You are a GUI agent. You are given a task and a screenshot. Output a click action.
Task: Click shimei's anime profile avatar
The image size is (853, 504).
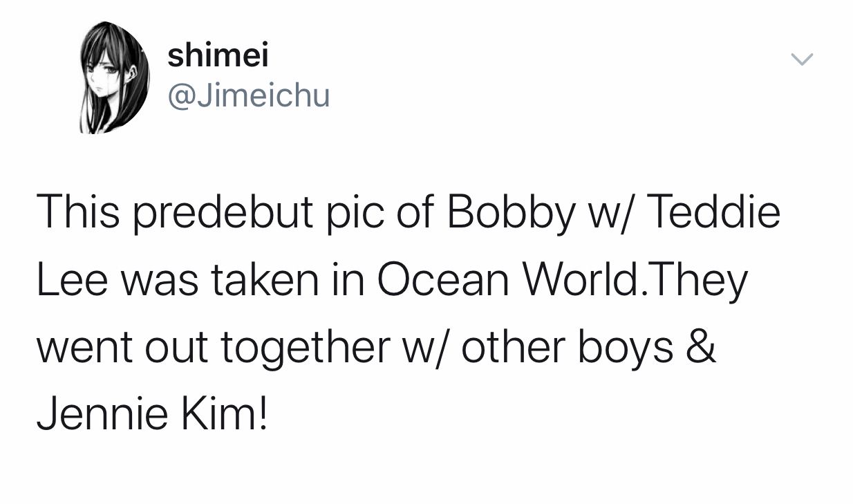pos(115,78)
